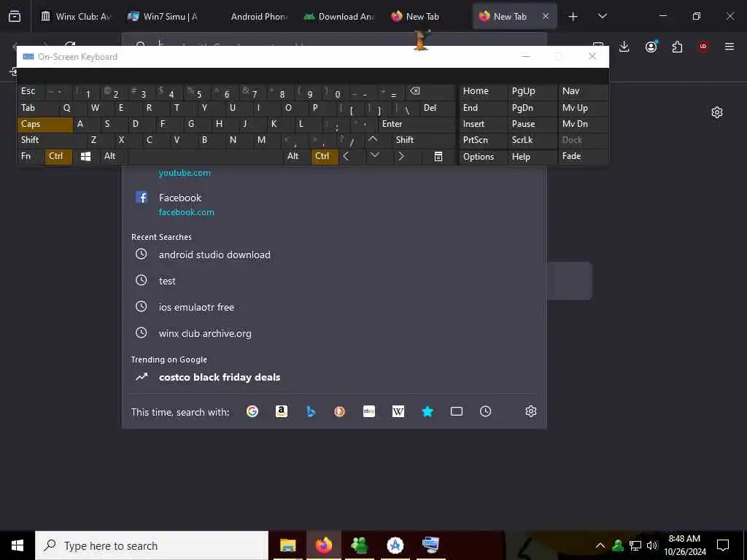Viewport: 747px width, 560px height.
Task: Show hidden system tray icons
Action: (x=600, y=545)
